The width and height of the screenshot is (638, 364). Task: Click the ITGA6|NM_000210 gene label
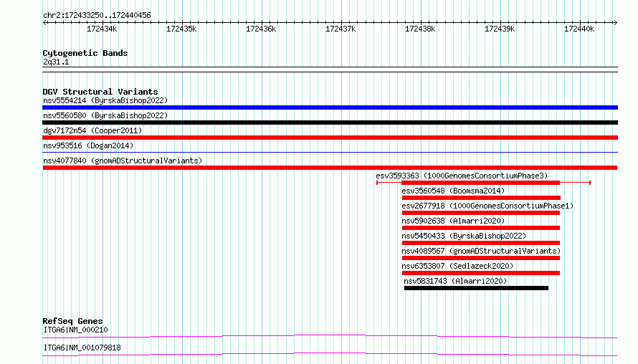(76, 330)
